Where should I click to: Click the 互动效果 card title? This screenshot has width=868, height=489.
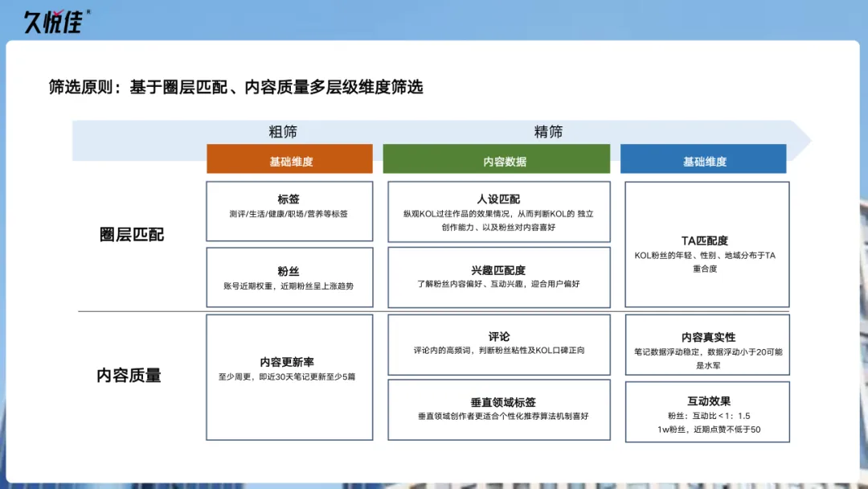pyautogui.click(x=709, y=401)
